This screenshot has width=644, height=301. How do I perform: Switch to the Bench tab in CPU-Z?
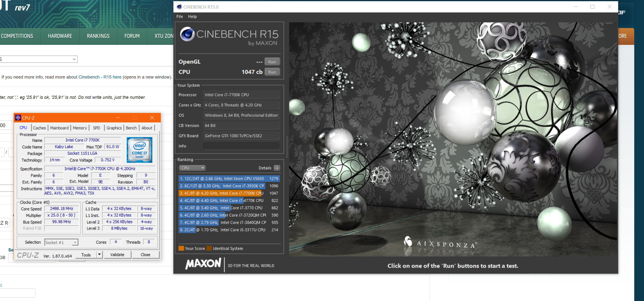[131, 128]
